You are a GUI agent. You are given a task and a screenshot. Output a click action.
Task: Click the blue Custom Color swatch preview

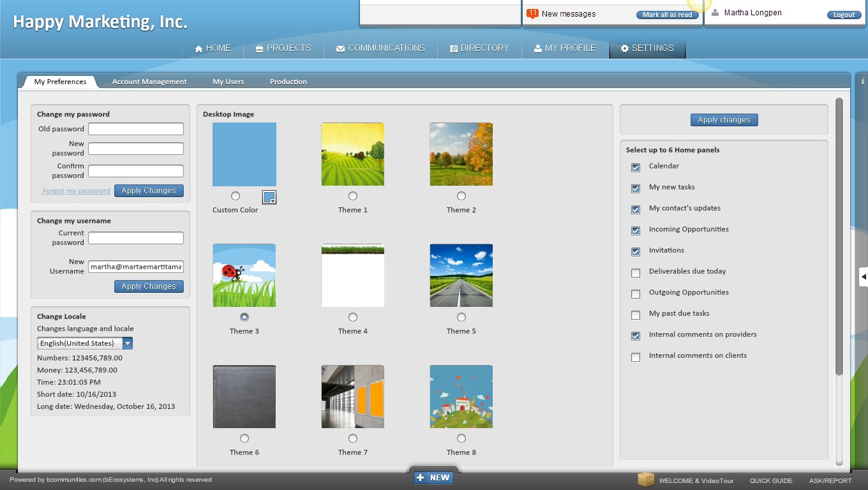point(244,154)
